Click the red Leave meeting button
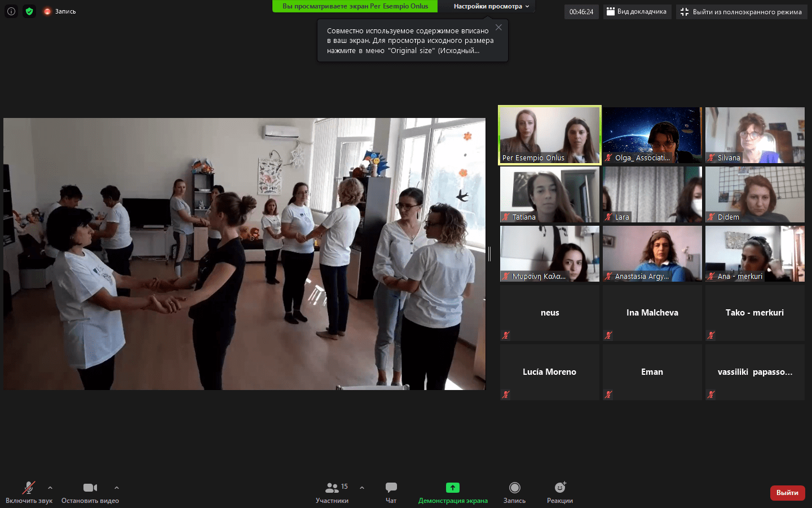The width and height of the screenshot is (812, 508). (787, 493)
